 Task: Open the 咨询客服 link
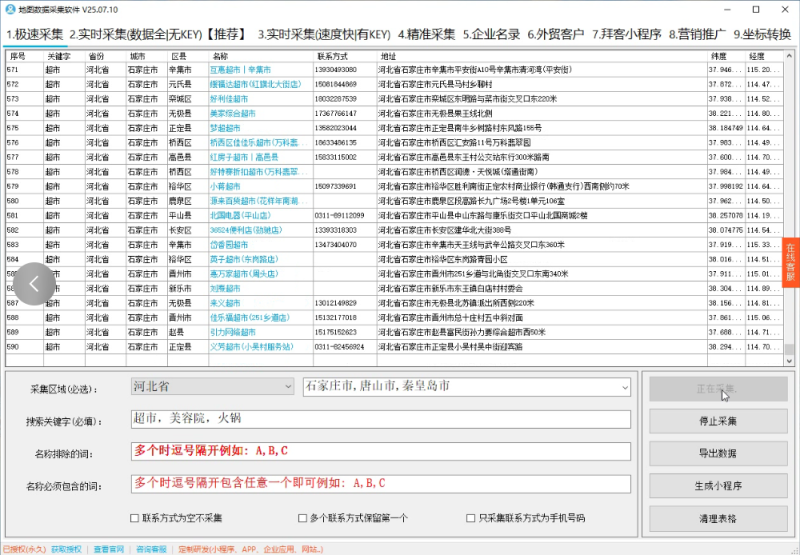(x=151, y=549)
